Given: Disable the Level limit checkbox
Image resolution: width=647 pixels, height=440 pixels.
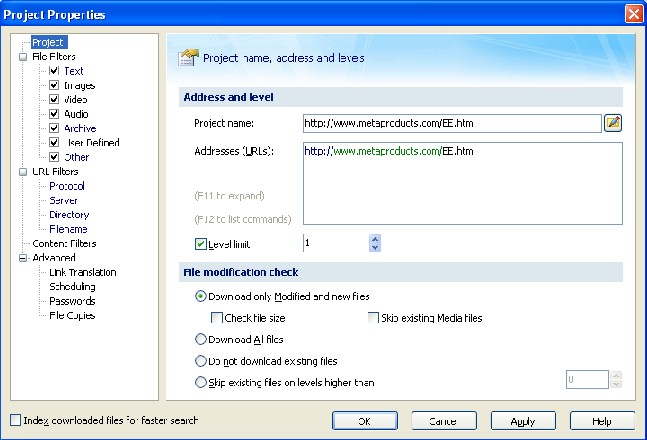Looking at the screenshot, I should (201, 243).
